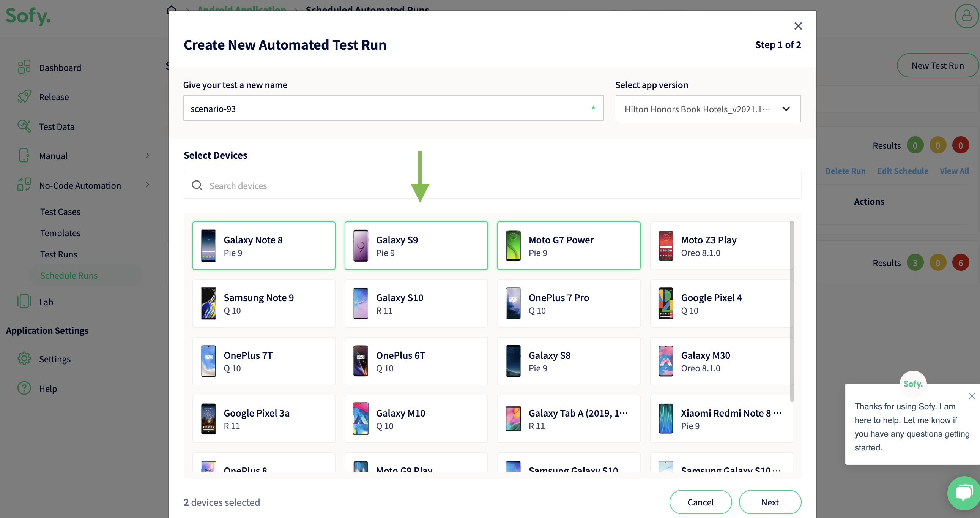Click the device list scrollbar
This screenshot has height=518, width=980.
[x=791, y=311]
